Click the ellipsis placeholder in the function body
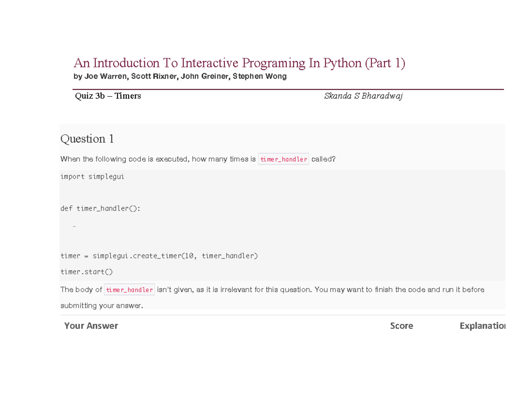Image resolution: width=532 pixels, height=411 pixels. (x=74, y=226)
